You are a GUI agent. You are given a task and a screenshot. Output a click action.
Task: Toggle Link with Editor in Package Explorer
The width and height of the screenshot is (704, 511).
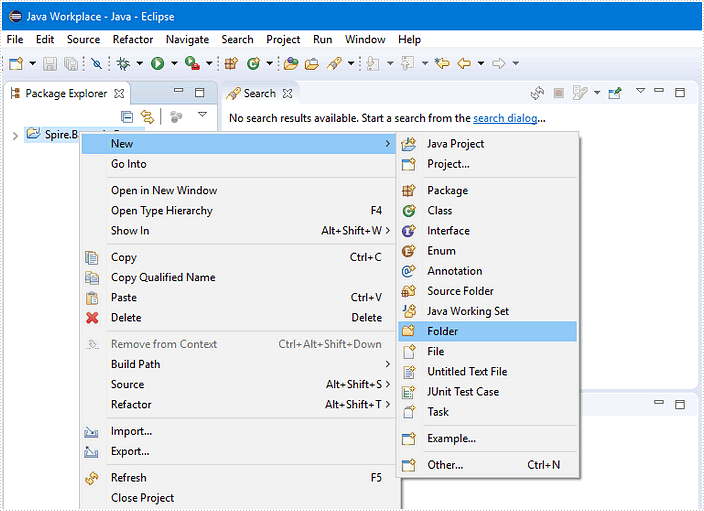pos(147,117)
